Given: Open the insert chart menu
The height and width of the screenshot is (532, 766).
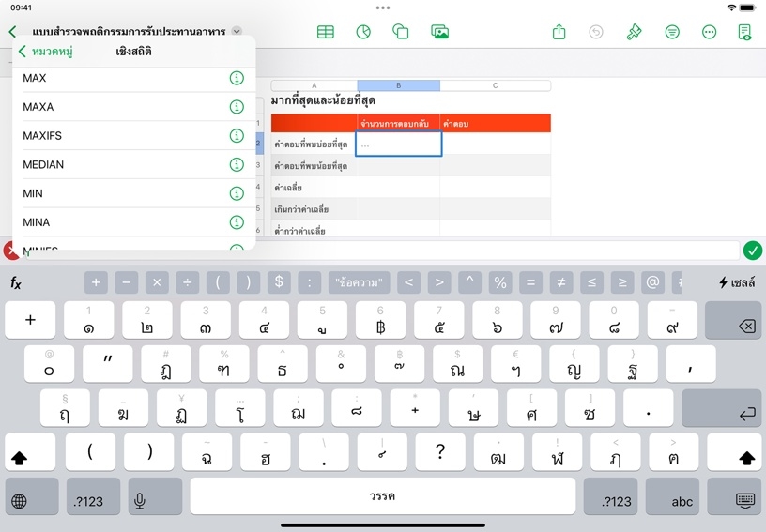Looking at the screenshot, I should [x=363, y=32].
